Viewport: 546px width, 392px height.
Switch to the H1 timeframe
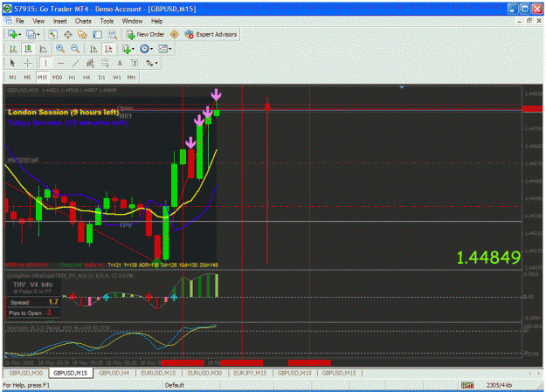(x=73, y=78)
